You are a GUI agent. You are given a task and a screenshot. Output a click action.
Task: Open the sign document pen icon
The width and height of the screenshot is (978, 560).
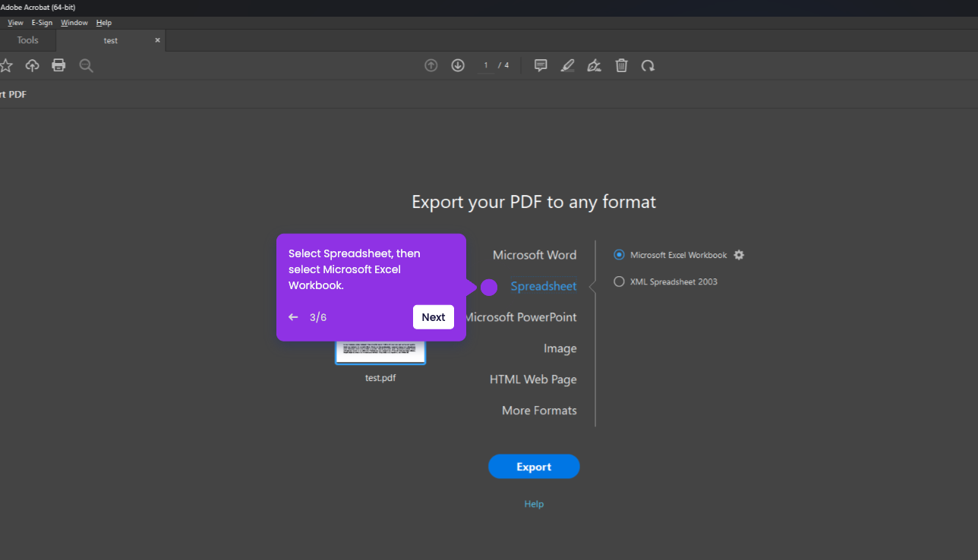pos(595,65)
